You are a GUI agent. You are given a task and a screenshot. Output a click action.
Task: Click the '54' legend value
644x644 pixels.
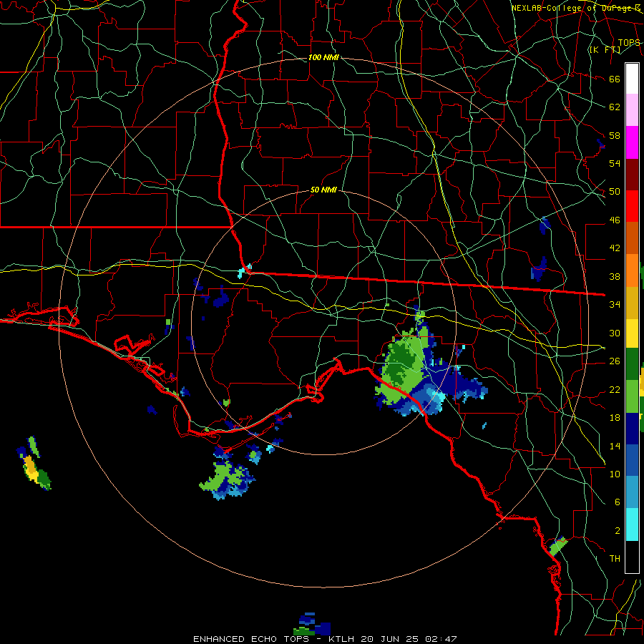coord(615,163)
